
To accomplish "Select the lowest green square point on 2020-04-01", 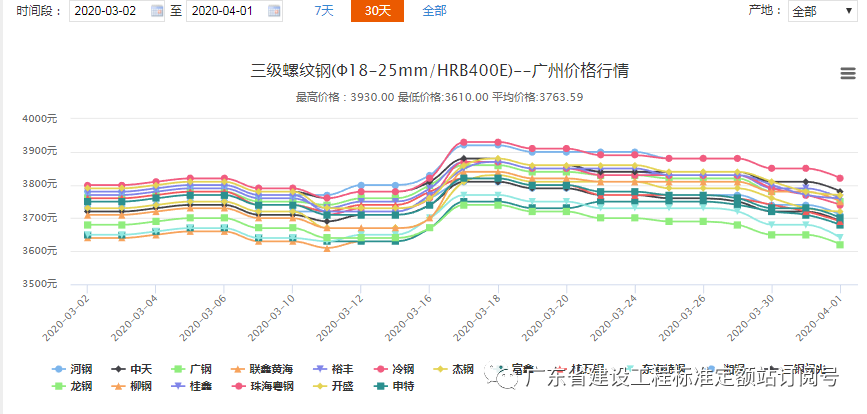I will click(x=839, y=244).
